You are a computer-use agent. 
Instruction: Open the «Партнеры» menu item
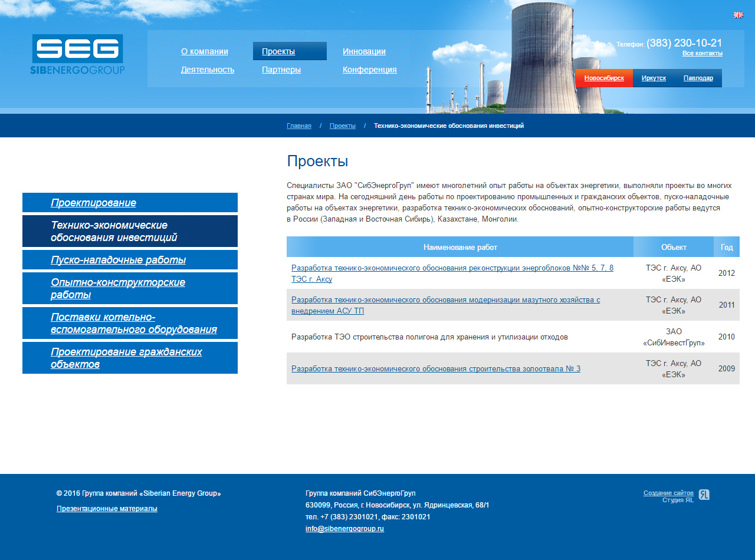(281, 70)
